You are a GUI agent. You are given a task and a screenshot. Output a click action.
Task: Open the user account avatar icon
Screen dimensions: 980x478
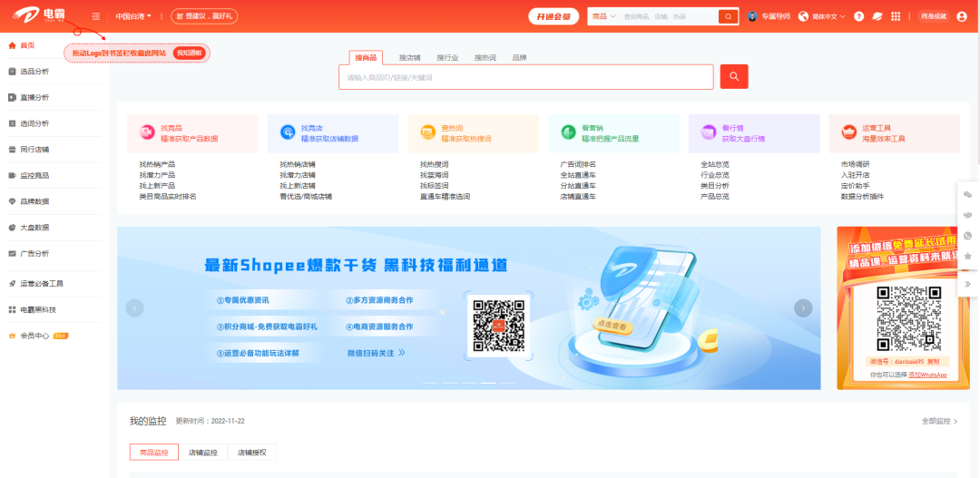(x=962, y=16)
